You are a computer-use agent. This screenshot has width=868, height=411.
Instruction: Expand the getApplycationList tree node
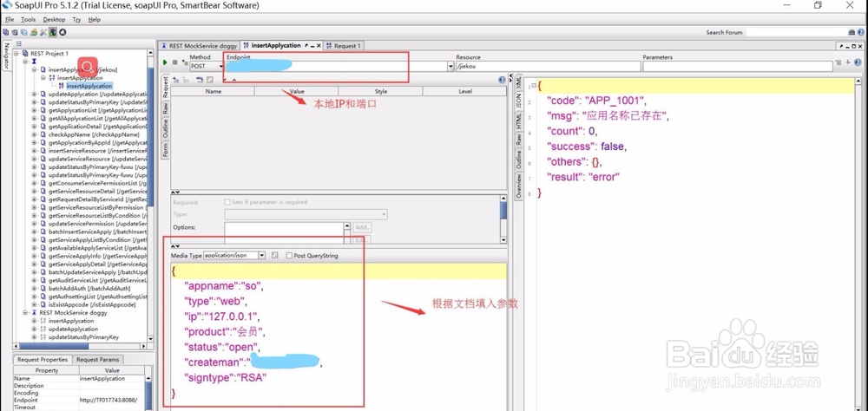point(34,110)
